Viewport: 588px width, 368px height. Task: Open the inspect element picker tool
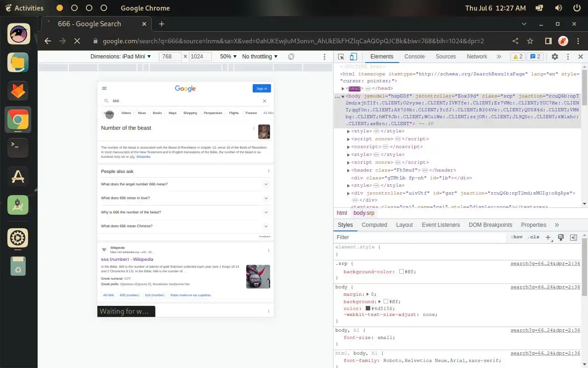tap(341, 57)
